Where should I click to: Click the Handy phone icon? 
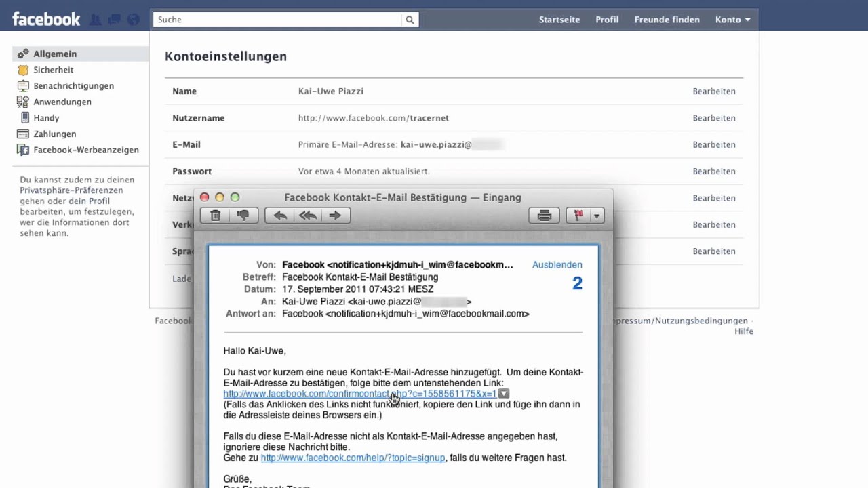coord(24,118)
